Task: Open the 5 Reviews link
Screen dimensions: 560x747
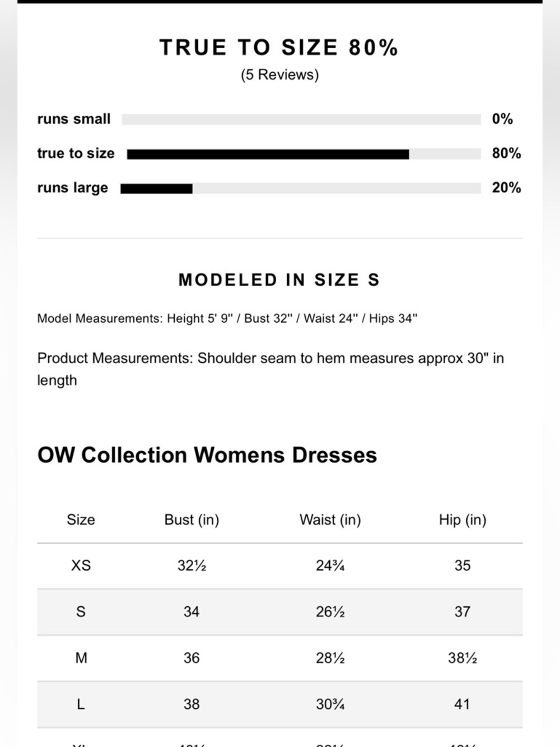Action: click(x=279, y=75)
